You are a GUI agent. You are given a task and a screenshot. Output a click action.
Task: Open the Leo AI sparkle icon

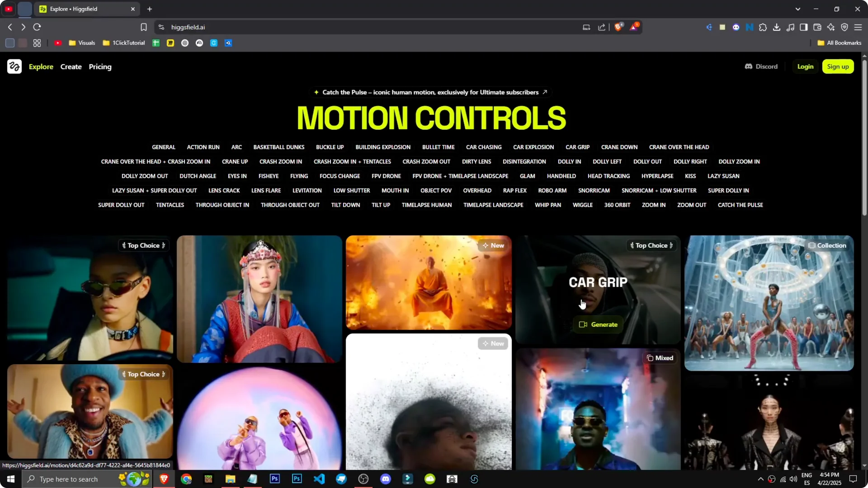[x=831, y=27]
